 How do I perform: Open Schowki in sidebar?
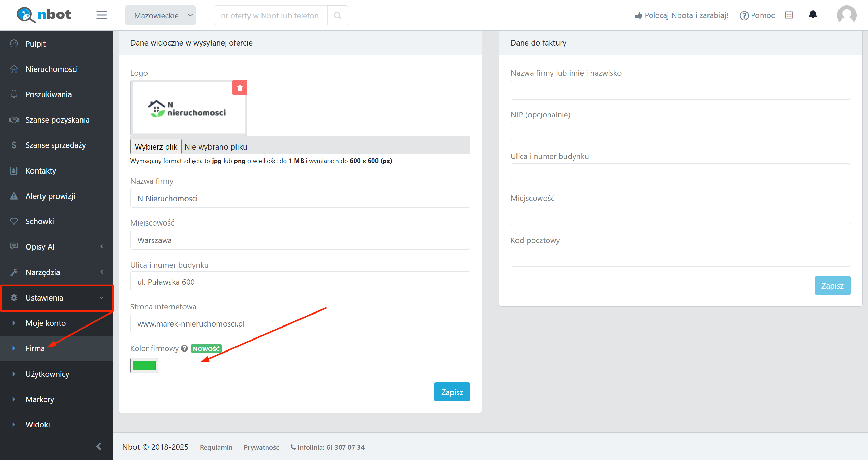56,221
